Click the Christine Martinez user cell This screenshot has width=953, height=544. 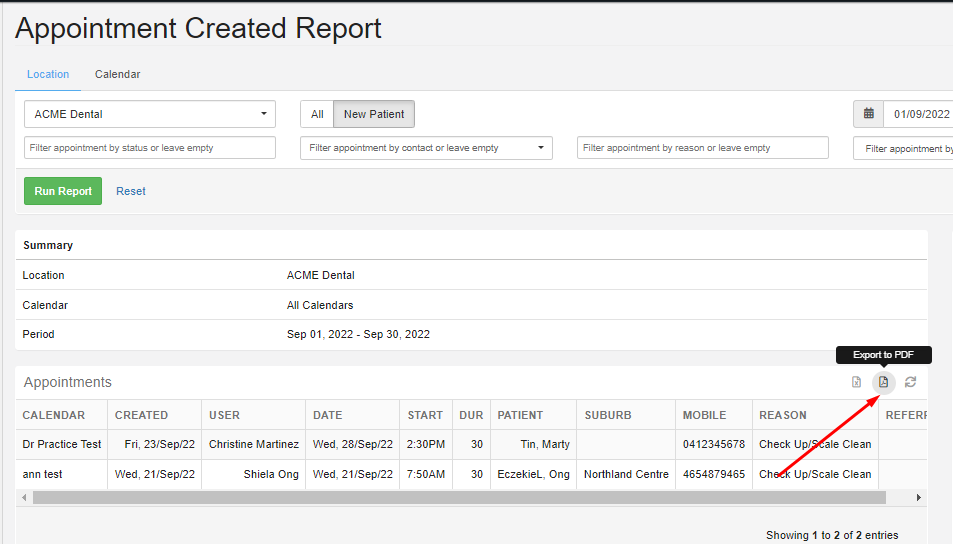click(254, 444)
